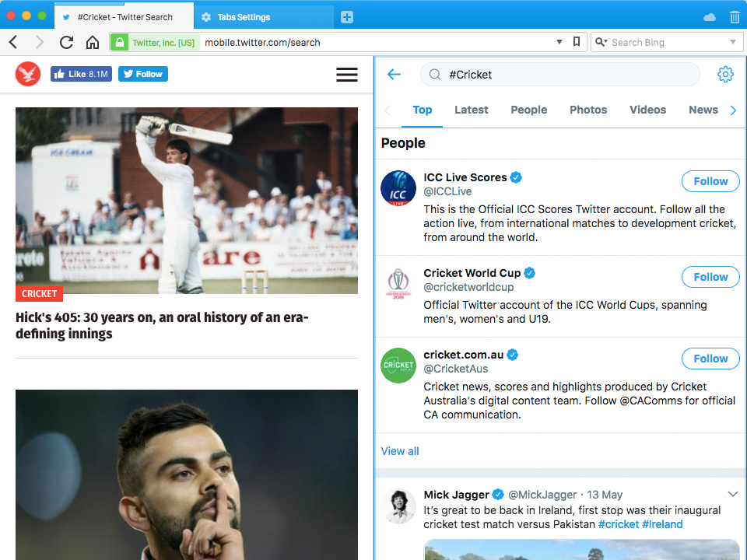Click Twitter's back arrow beside the search box
The width and height of the screenshot is (747, 560).
394,75
